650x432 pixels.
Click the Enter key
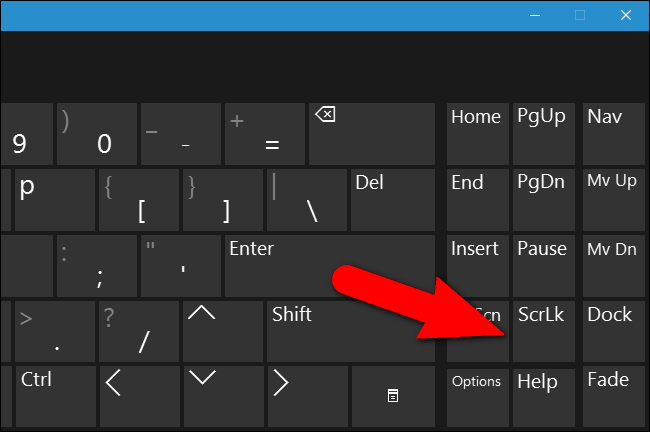coord(330,266)
